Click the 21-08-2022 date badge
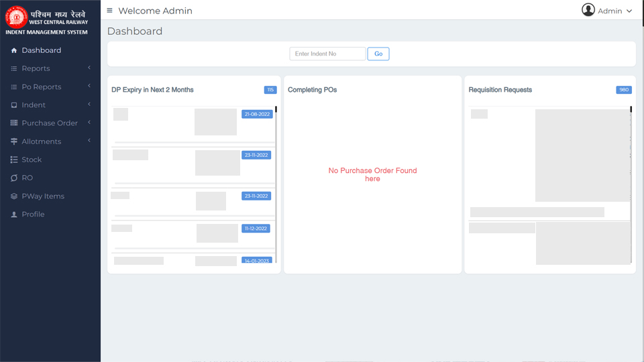The width and height of the screenshot is (644, 362). [x=256, y=114]
